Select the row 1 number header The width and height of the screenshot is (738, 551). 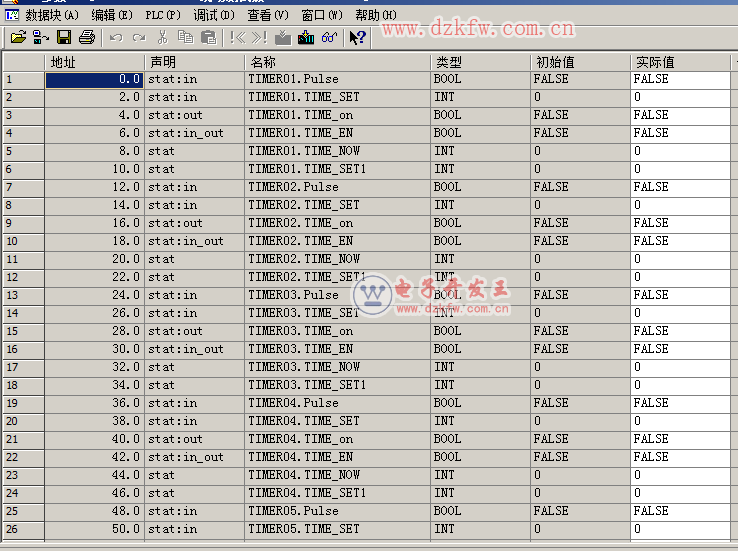click(x=22, y=79)
